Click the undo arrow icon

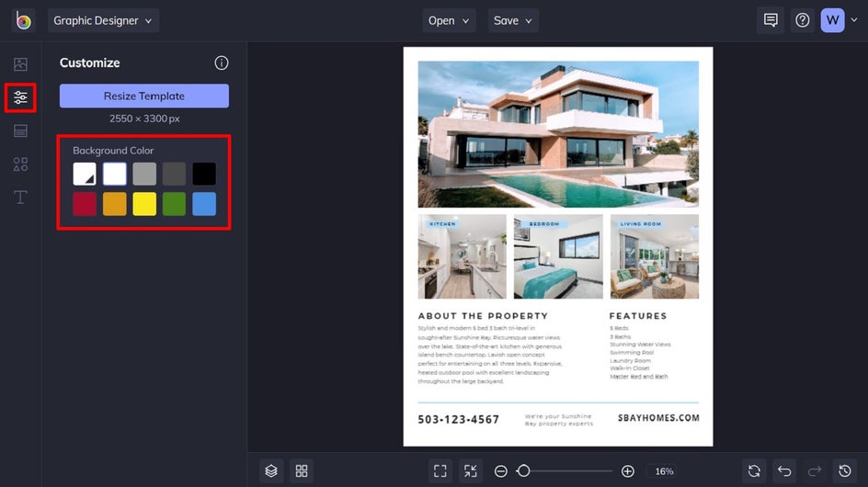tap(784, 470)
